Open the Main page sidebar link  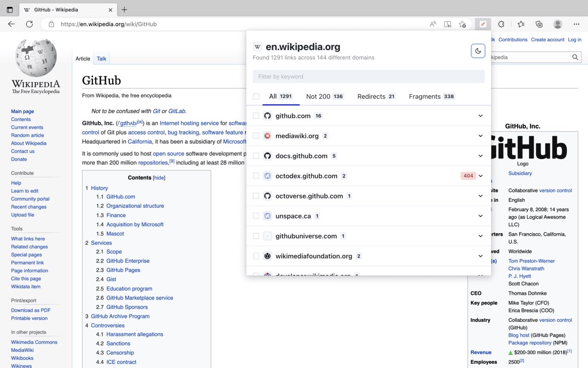click(x=23, y=111)
